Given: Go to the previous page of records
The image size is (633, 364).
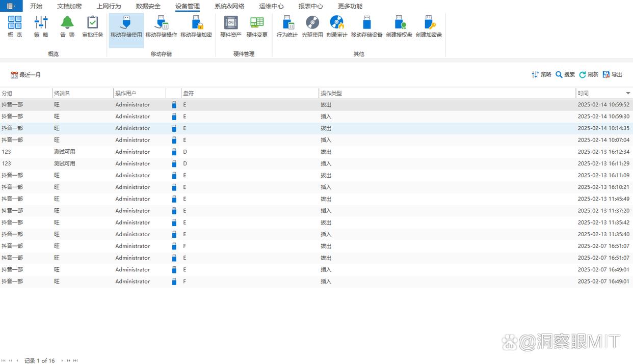Looking at the screenshot, I should [10, 360].
